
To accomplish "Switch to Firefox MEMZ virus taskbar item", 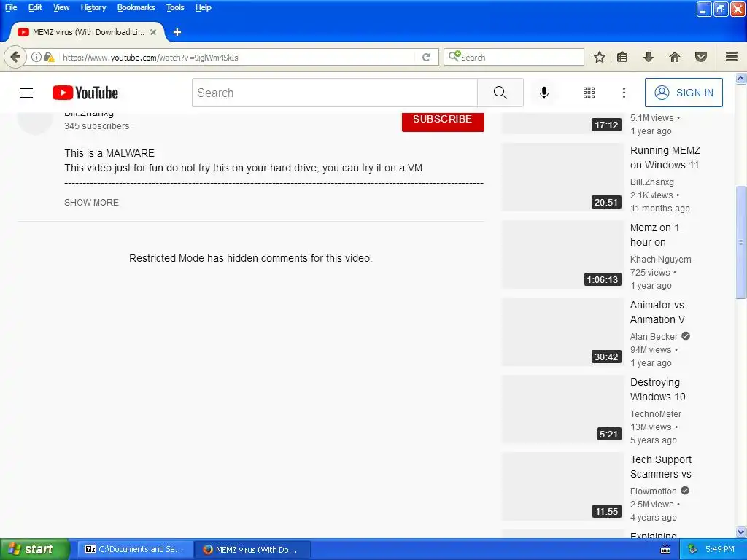I will [252, 550].
